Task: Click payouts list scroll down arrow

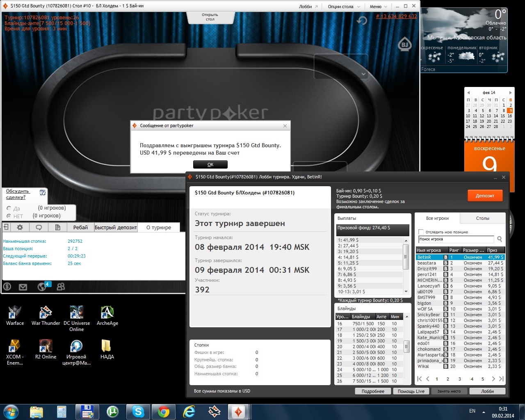Action: [x=406, y=292]
